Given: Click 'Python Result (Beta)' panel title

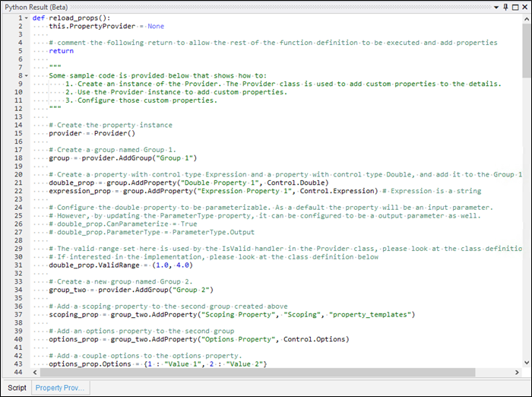Looking at the screenshot, I should pos(36,7).
